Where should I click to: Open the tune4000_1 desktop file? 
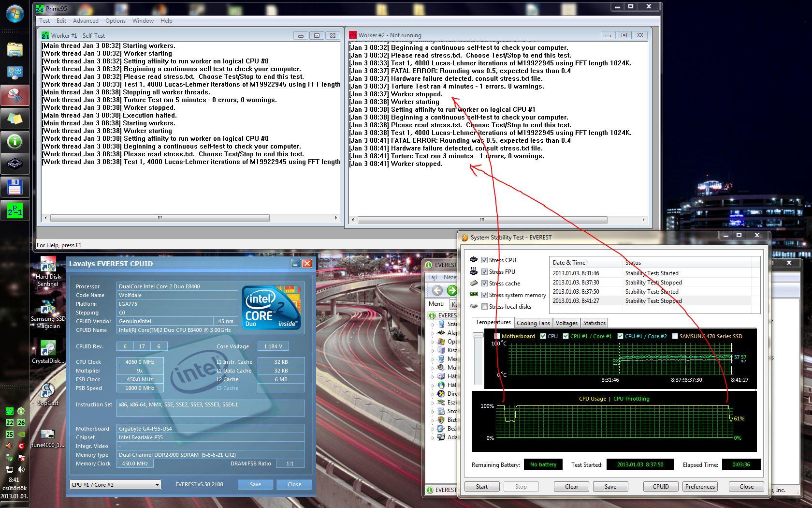(x=48, y=439)
